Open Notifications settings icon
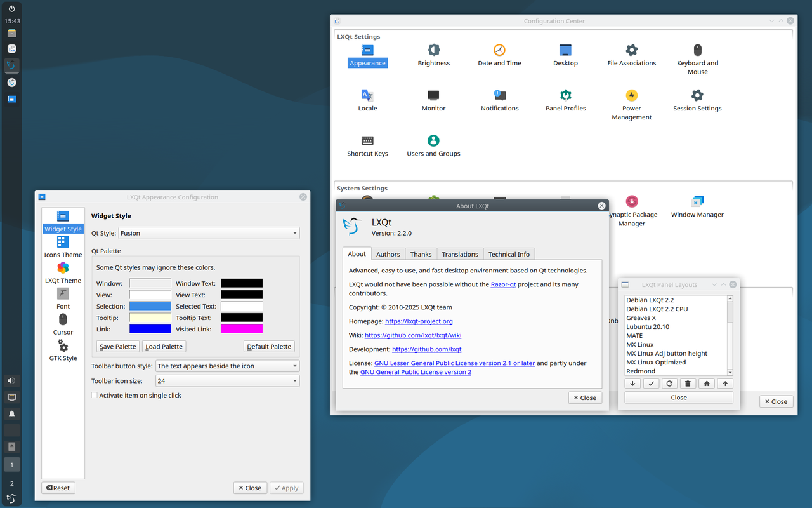Viewport: 812px width, 508px height. [499, 100]
